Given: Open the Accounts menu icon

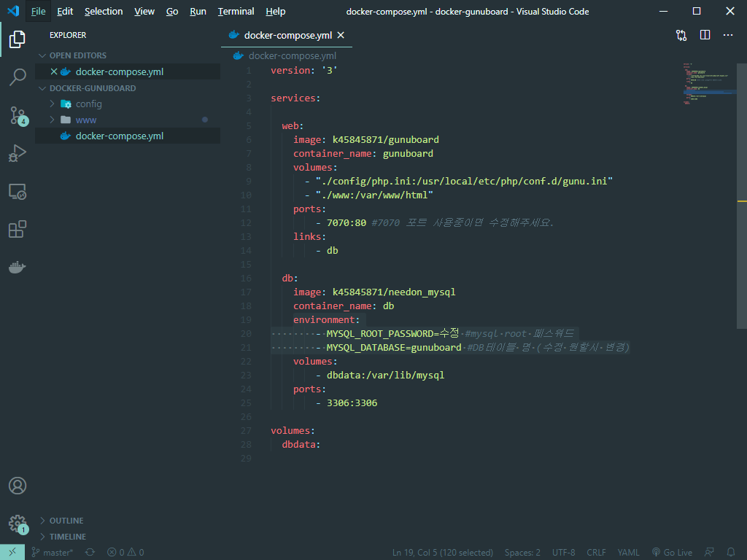Looking at the screenshot, I should point(18,486).
